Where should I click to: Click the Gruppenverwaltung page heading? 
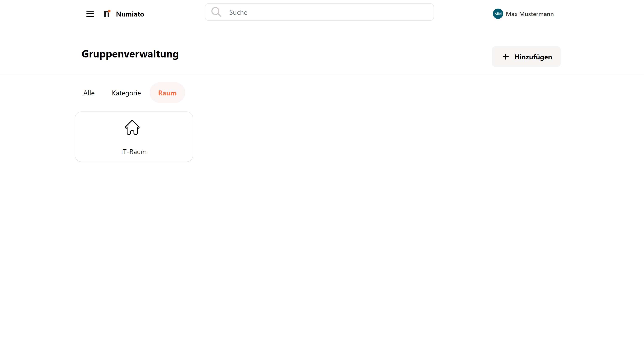pos(130,54)
